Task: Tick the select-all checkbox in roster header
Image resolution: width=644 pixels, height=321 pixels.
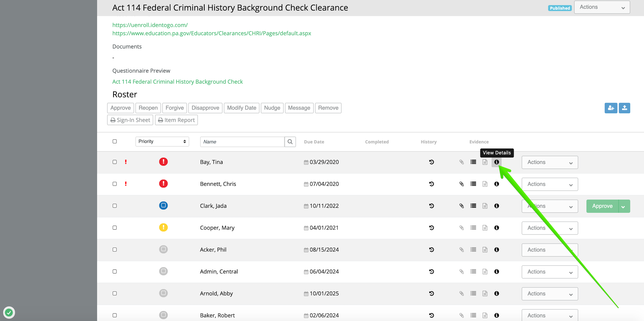Action: [115, 141]
